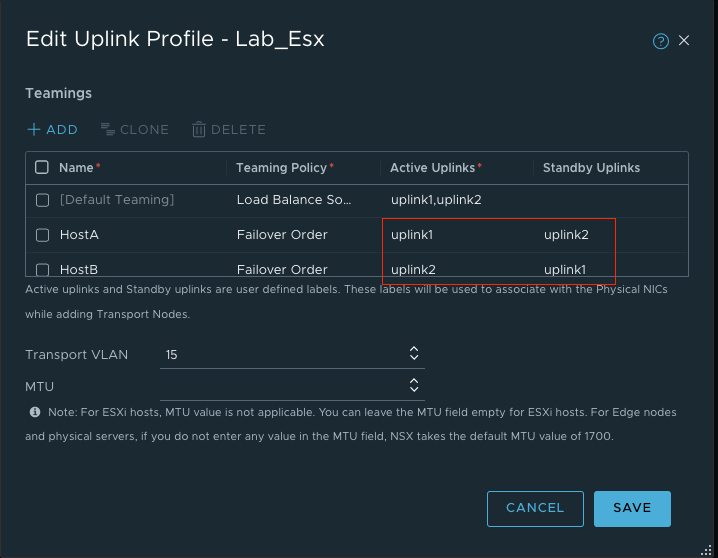
Task: Edit HostA active uplink cell uplink1
Action: [412, 235]
